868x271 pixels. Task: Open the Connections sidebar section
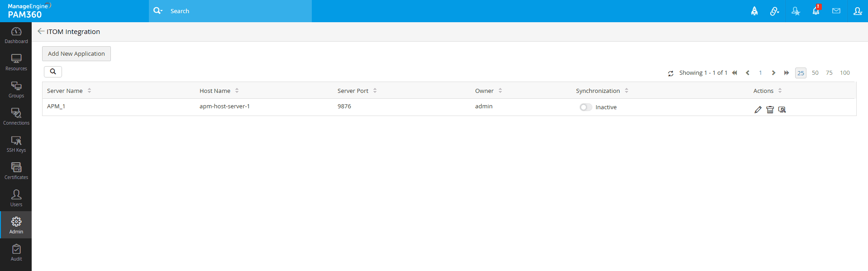pos(16,117)
